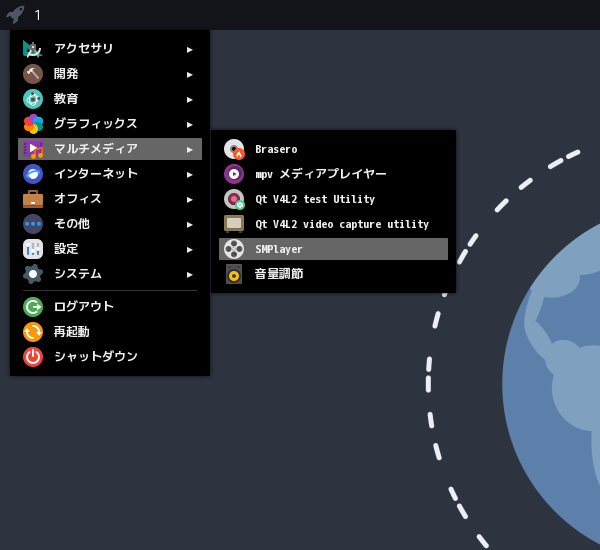Click the Qt V4L2 video capture icon

pyautogui.click(x=234, y=224)
